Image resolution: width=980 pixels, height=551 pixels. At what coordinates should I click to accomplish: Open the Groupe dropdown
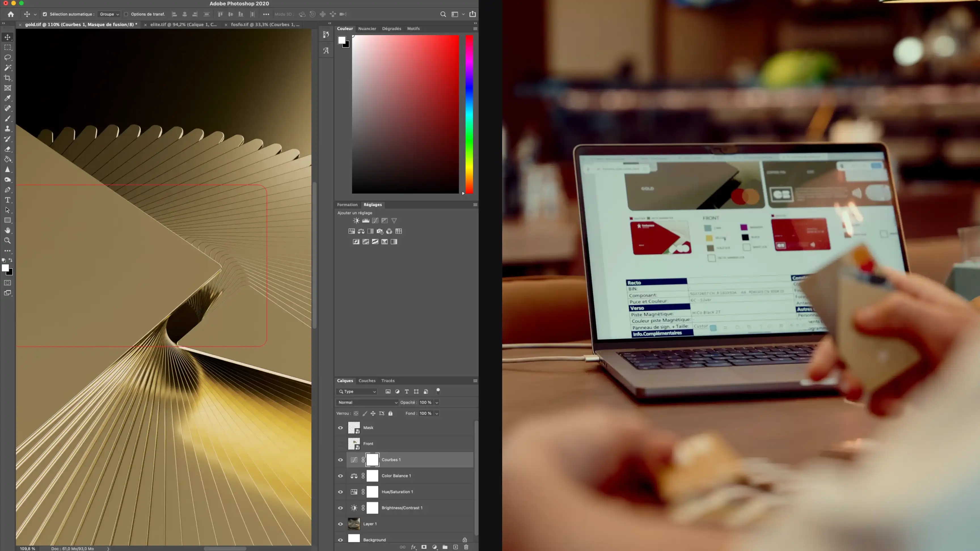click(x=109, y=14)
